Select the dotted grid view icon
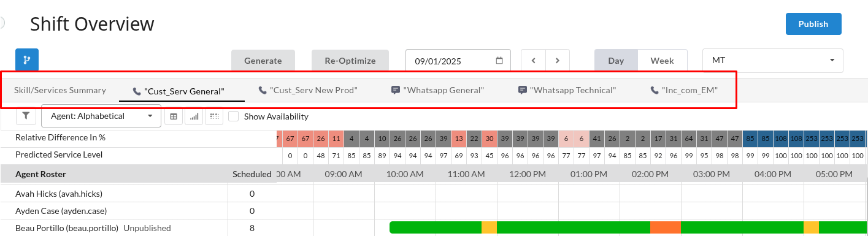The width and height of the screenshot is (868, 236). pos(214,116)
